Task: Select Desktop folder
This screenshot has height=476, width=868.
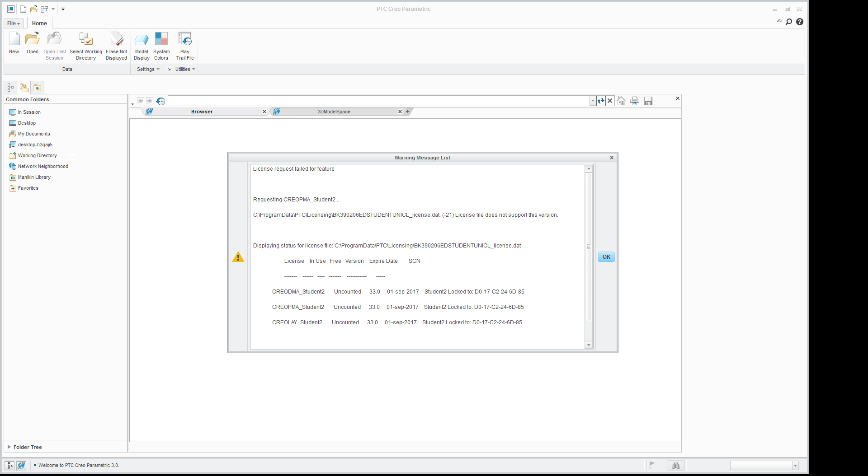Action: [27, 123]
